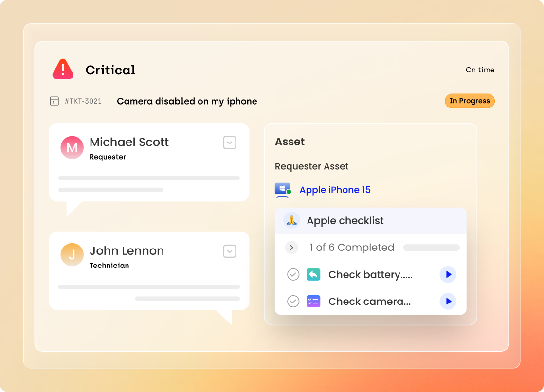Click the ticket icon beside #TKT-3021
Image resolution: width=544 pixels, height=392 pixels.
[x=54, y=101]
